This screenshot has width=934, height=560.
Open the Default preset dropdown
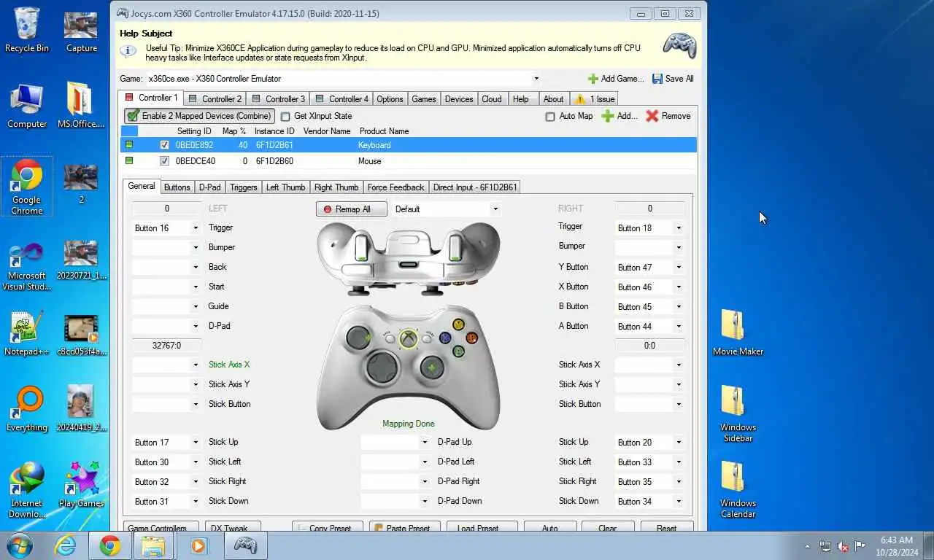pos(495,209)
